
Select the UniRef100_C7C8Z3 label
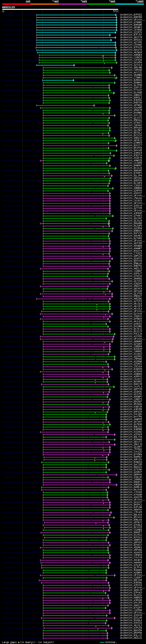(131, 253)
